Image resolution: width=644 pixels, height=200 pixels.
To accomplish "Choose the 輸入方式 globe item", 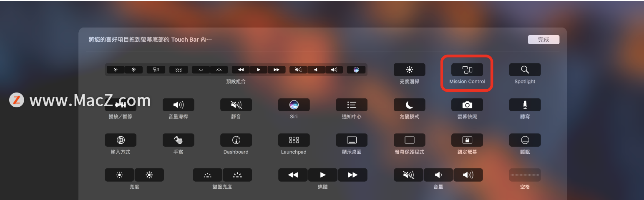I will (121, 140).
